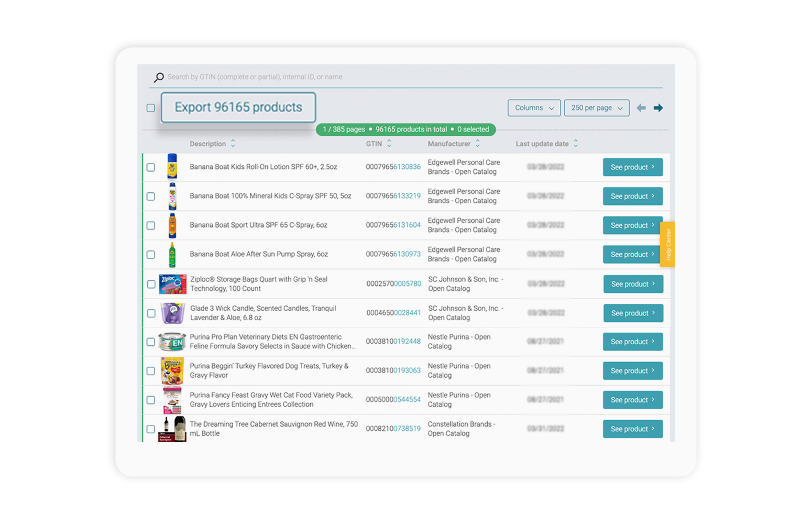
Task: Click GTIN 00050000544554
Action: 393,400
